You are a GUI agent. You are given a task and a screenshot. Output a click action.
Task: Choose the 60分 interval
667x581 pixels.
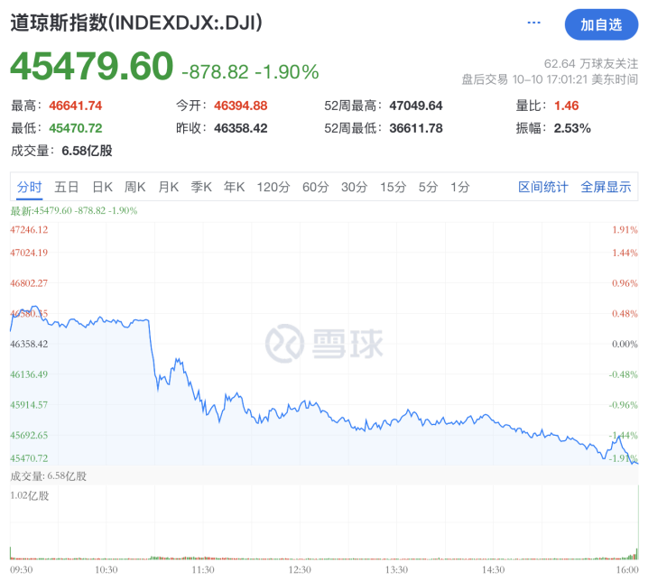pyautogui.click(x=315, y=187)
